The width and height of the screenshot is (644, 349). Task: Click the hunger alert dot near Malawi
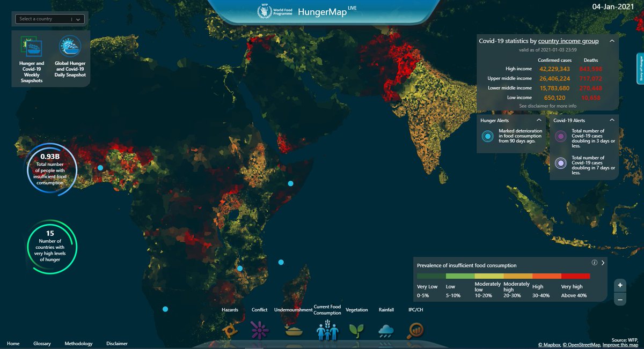[x=240, y=268]
